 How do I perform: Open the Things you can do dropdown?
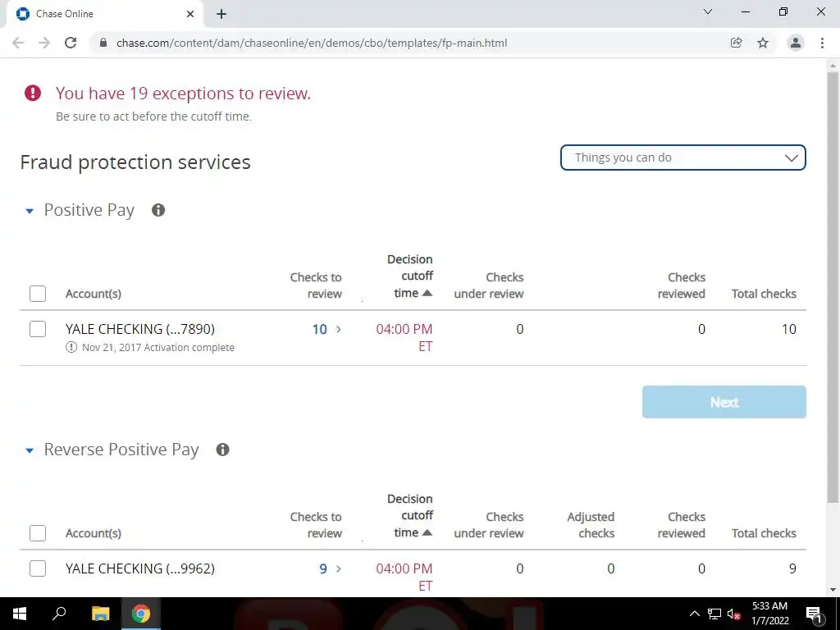(x=683, y=157)
